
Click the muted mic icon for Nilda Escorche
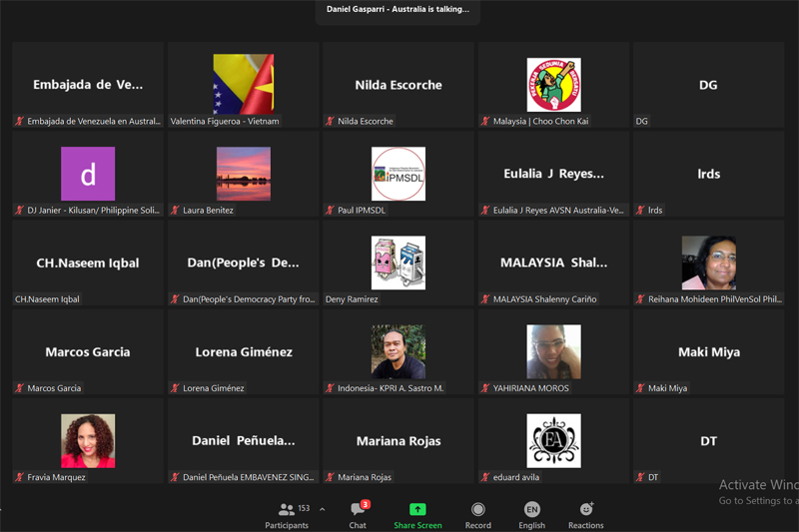click(x=330, y=122)
